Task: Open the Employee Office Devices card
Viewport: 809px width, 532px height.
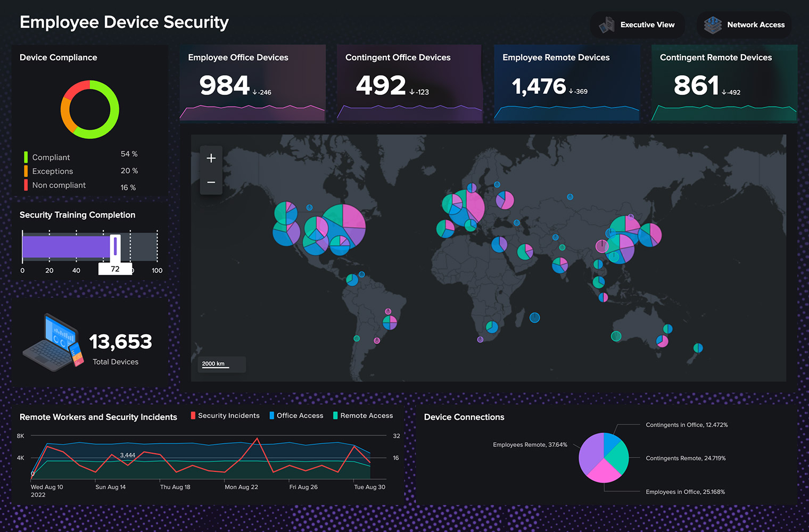Action: 252,83
